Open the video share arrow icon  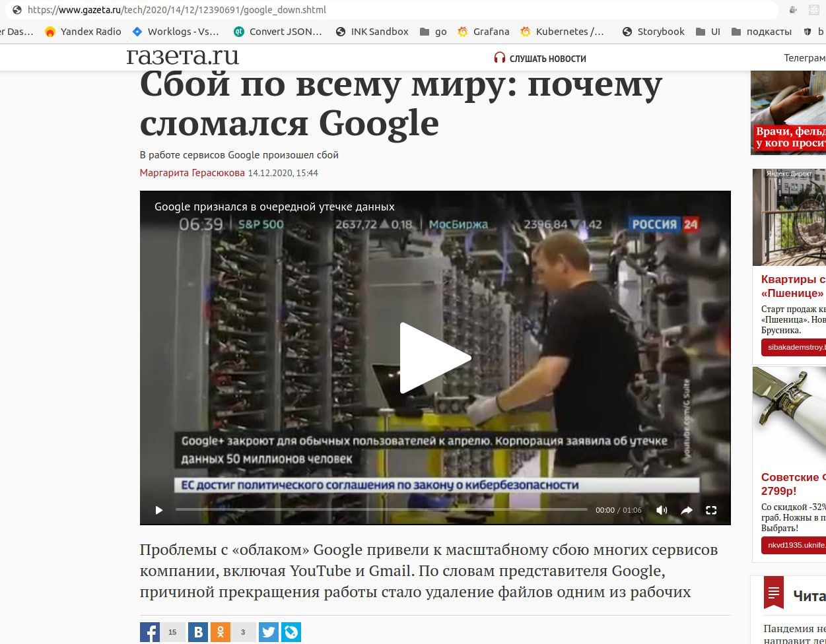[687, 510]
